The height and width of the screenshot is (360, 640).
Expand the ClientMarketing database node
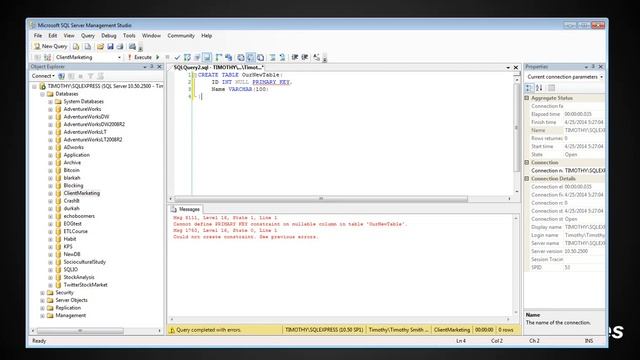pyautogui.click(x=50, y=193)
